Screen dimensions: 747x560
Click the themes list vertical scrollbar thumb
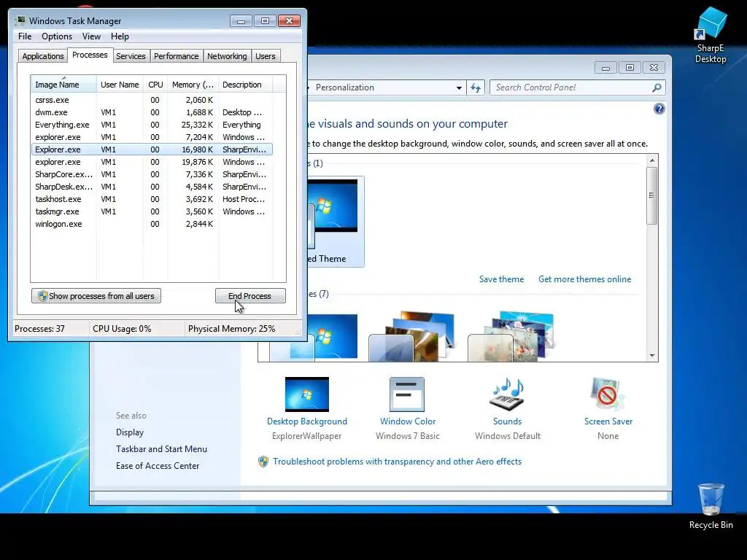651,195
